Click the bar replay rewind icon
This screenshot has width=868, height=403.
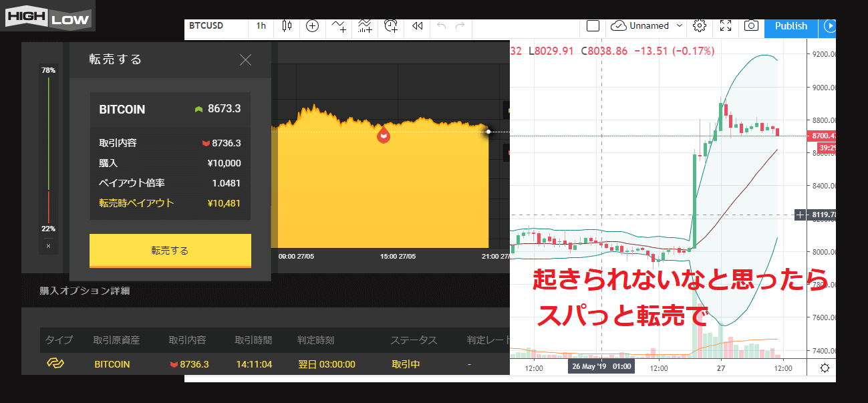[417, 26]
